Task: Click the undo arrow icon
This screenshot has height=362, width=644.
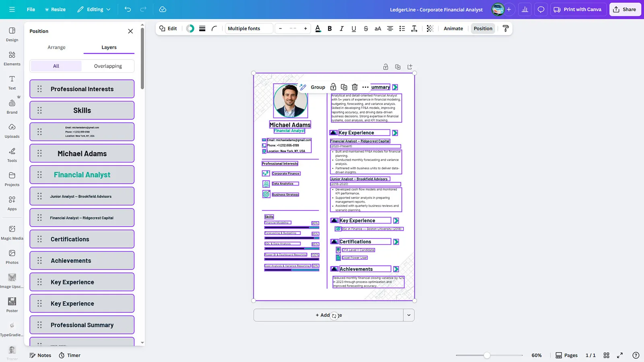Action: click(128, 9)
